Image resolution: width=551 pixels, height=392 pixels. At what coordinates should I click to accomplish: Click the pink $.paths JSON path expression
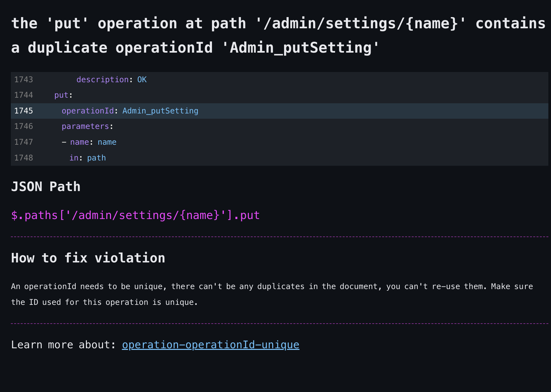135,215
